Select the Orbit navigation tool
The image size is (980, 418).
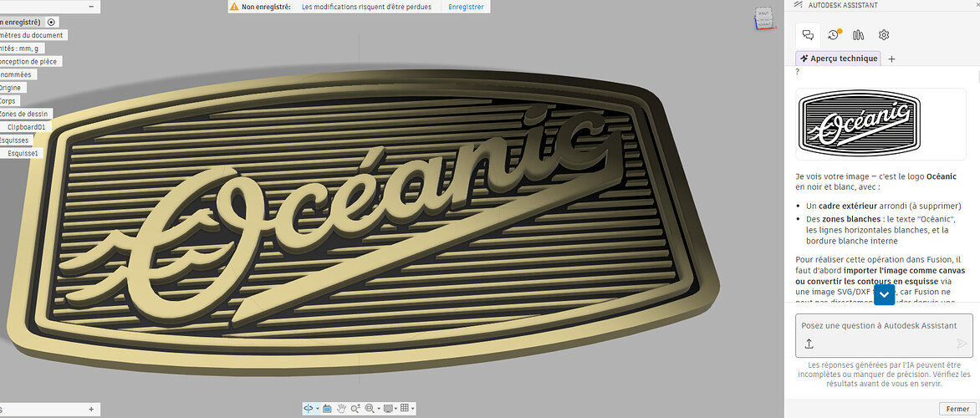[308, 408]
